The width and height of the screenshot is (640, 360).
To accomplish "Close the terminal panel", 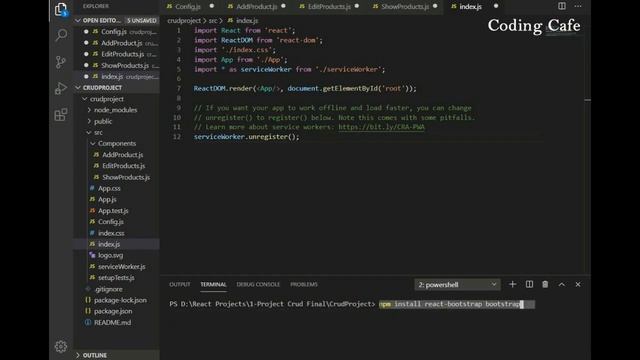I will point(578,284).
